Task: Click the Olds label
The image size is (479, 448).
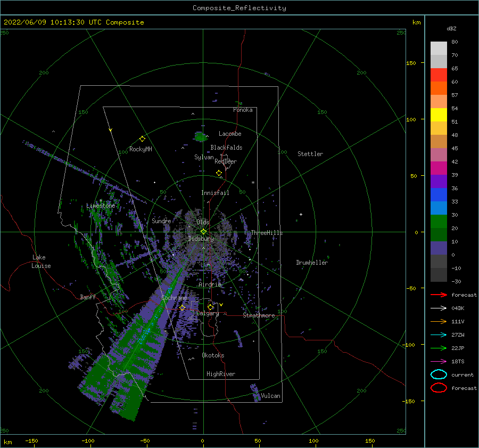Action: point(203,222)
